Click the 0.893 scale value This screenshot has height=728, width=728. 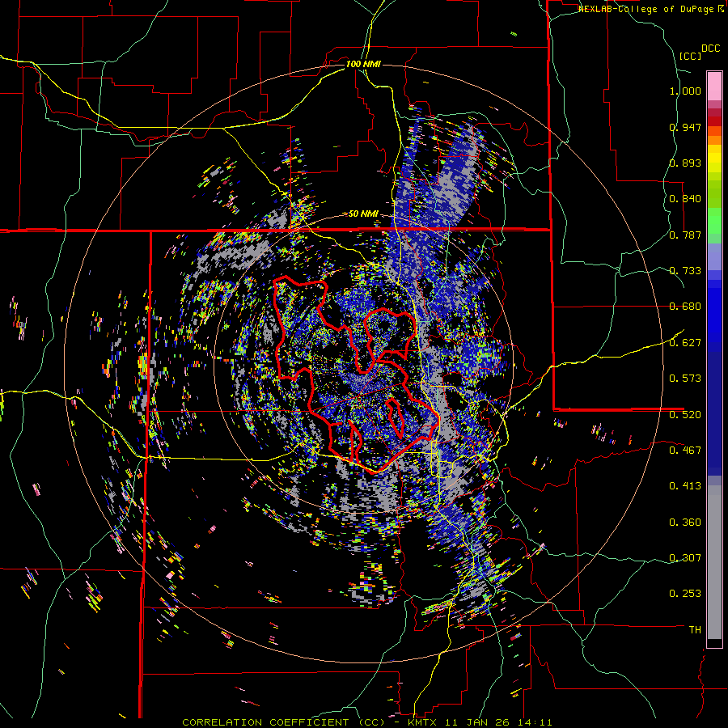685,163
